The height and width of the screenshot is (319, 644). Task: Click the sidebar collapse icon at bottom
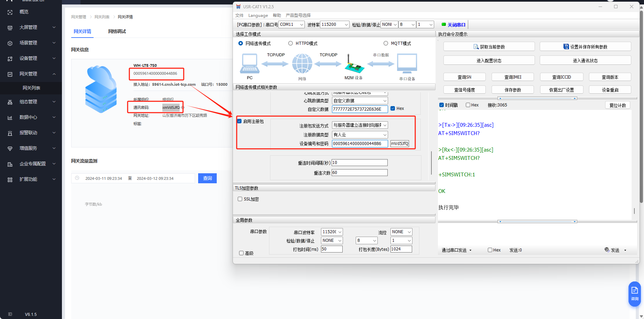(x=10, y=314)
